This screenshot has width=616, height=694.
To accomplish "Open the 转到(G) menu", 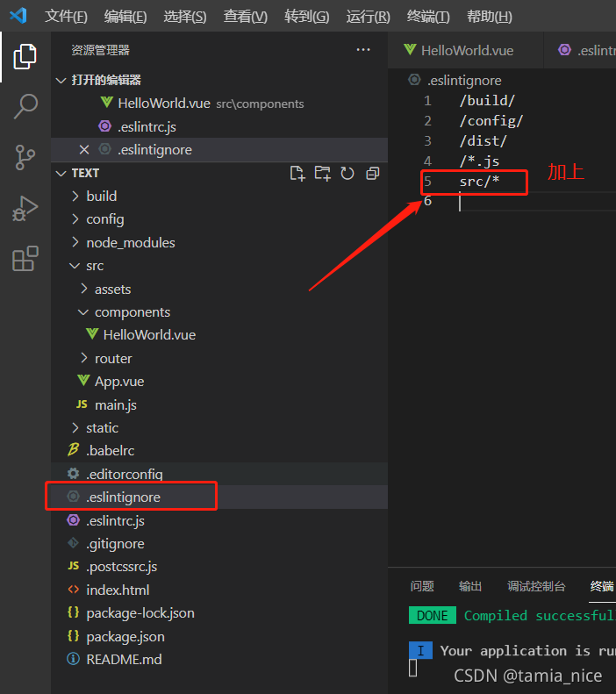I will (x=306, y=17).
